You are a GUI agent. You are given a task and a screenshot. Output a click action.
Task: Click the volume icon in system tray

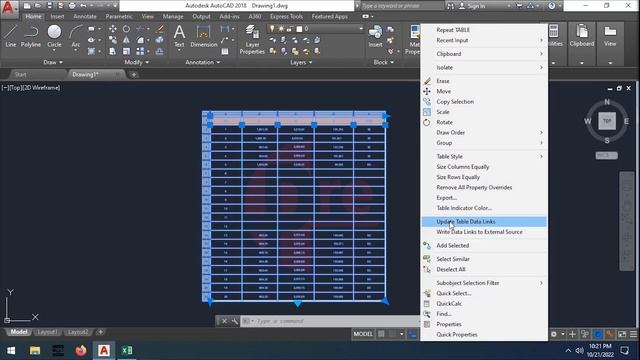click(x=579, y=350)
